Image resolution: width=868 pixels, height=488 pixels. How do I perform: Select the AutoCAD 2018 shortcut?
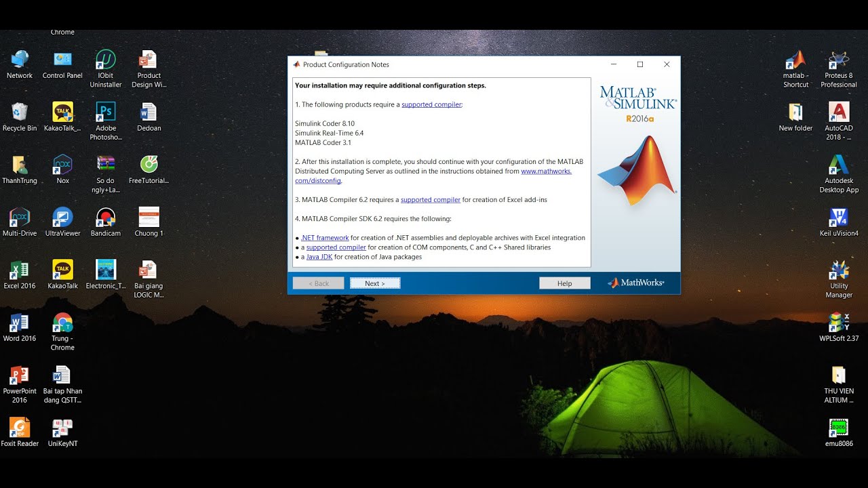click(x=839, y=121)
